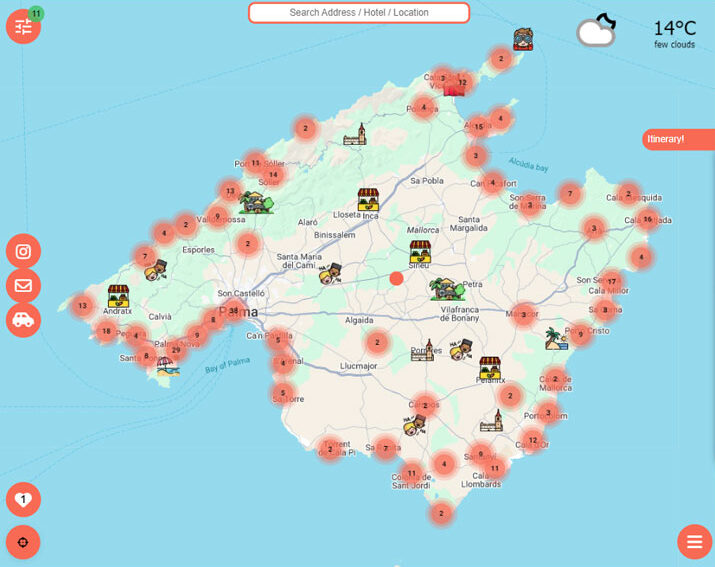Expand the cluster of 14 at Sóller
Image resolution: width=715 pixels, height=567 pixels.
point(273,175)
